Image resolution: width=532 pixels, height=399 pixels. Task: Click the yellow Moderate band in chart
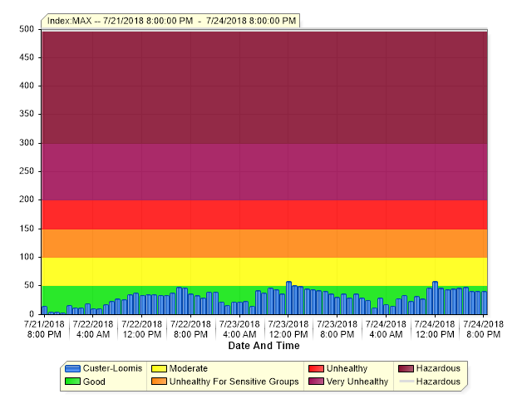click(x=264, y=272)
